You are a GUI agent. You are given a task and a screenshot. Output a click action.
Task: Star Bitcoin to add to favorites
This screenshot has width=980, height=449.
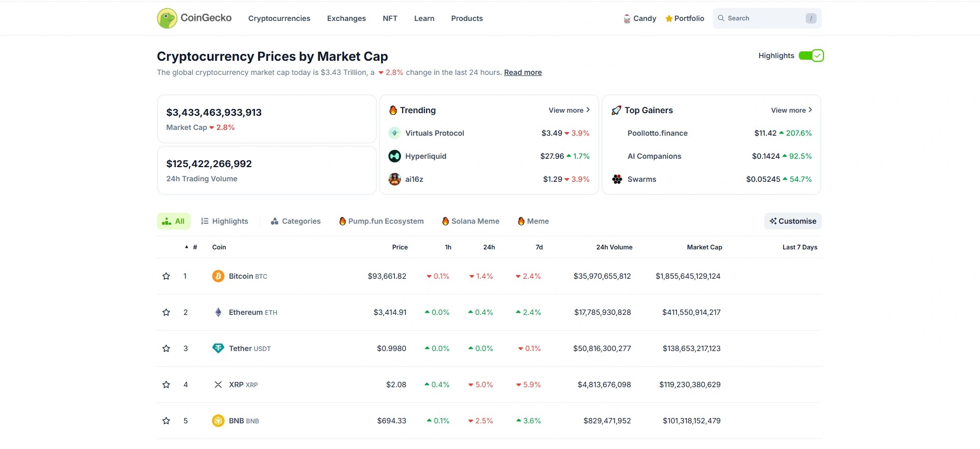[166, 276]
